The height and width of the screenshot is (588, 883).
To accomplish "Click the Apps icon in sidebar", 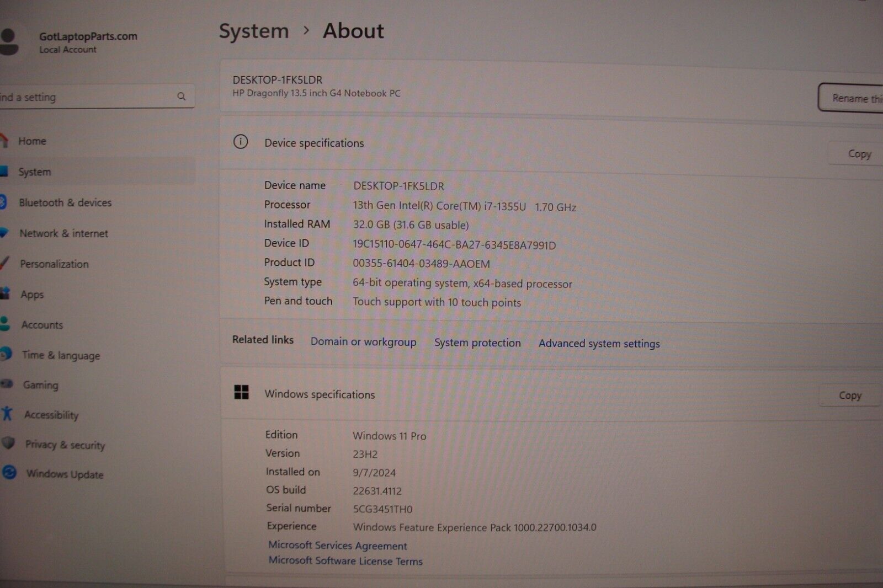I will pyautogui.click(x=5, y=293).
